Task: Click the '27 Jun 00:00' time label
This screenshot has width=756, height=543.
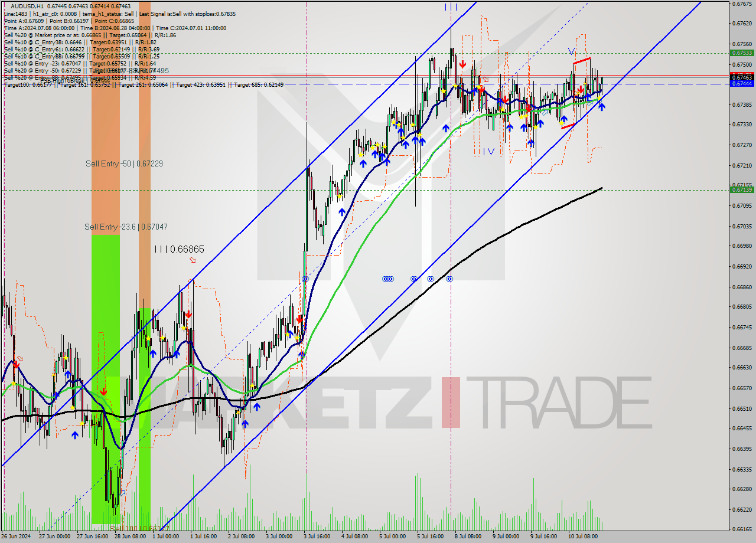Action: coord(55,537)
